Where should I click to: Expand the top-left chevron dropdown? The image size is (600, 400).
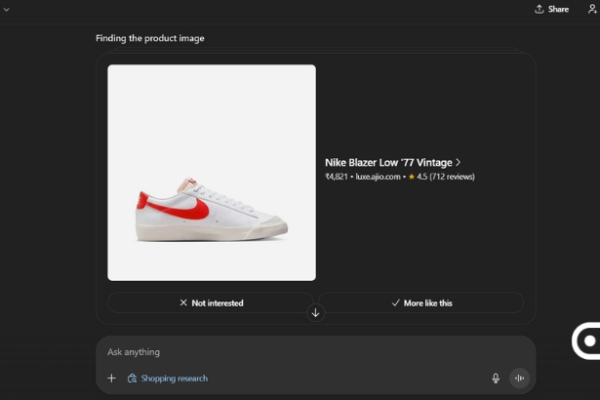[5, 8]
